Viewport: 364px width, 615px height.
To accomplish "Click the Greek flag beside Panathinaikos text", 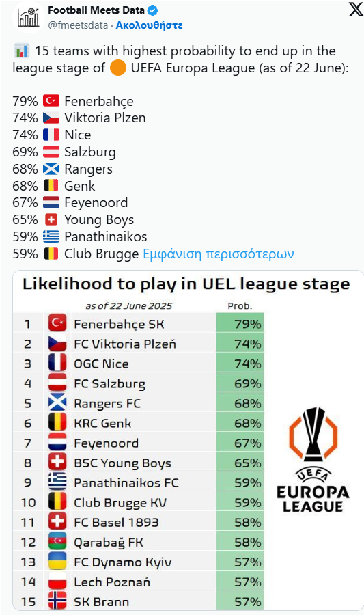I will (51, 236).
